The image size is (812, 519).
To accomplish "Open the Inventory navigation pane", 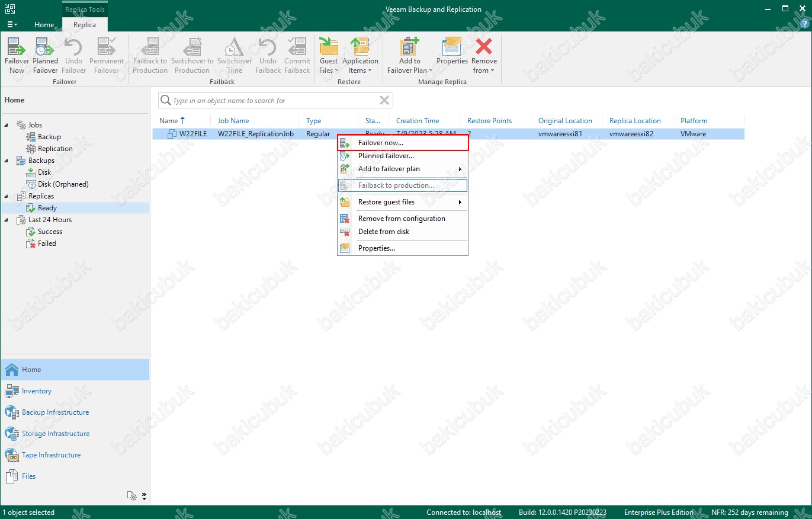I will point(75,391).
